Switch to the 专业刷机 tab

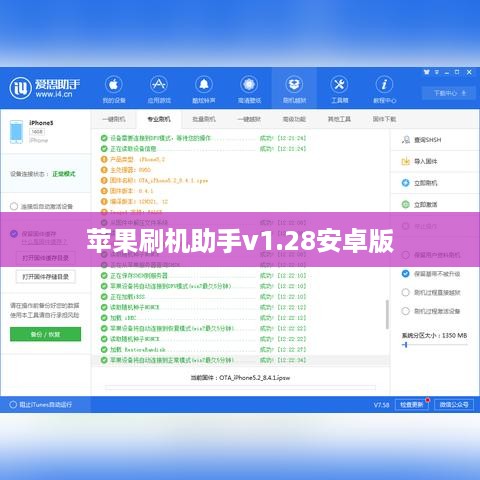pyautogui.click(x=159, y=119)
